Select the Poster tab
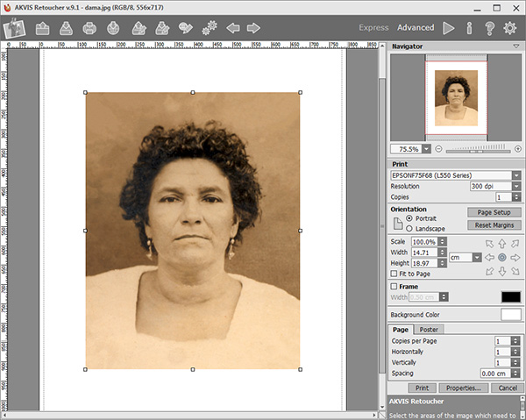Screen dimensions: 526x420 point(429,330)
